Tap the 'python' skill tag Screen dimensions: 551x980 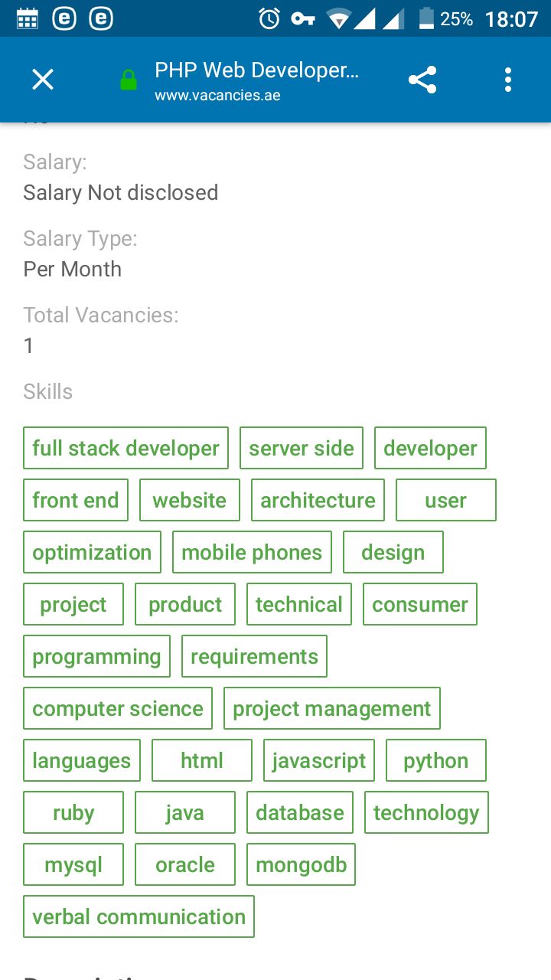(436, 760)
